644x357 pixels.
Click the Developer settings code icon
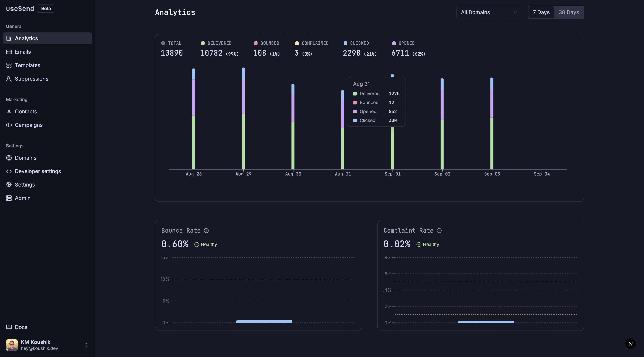[x=9, y=171]
